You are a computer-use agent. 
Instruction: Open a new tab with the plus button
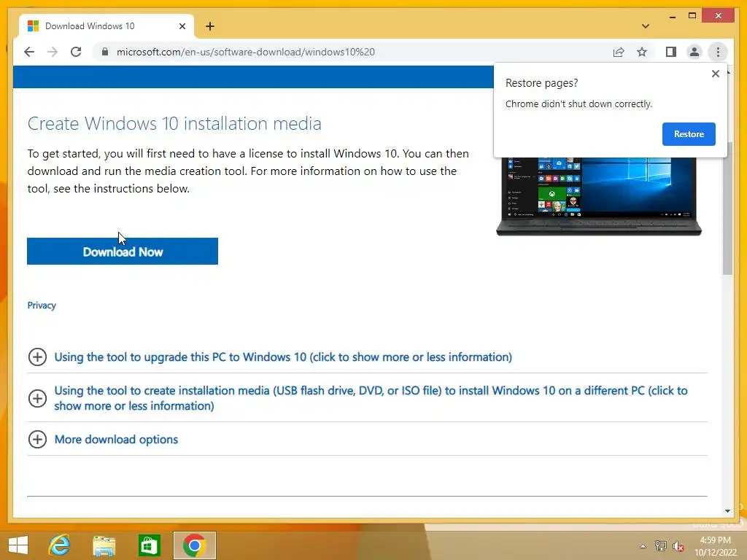pyautogui.click(x=210, y=26)
